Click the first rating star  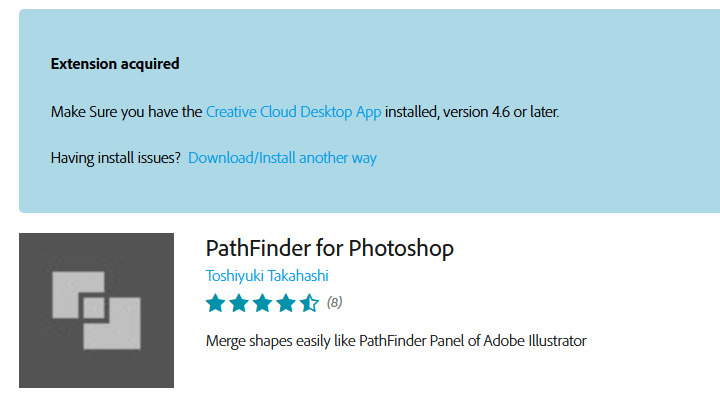click(215, 302)
